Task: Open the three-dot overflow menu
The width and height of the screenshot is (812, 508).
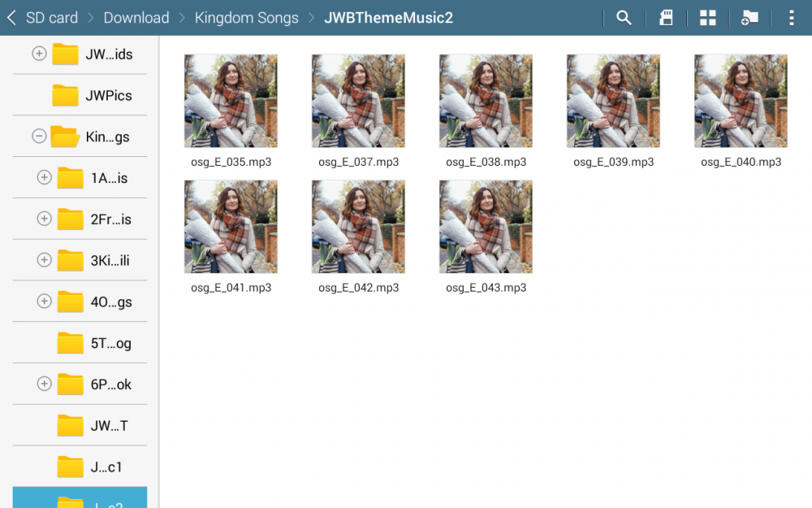Action: click(791, 18)
